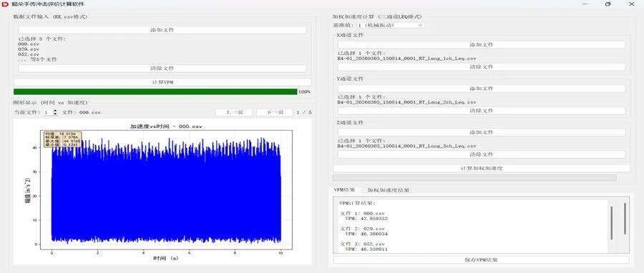Click the file name 052.csv in selected files list
The width and height of the screenshot is (644, 273).
pos(29,54)
